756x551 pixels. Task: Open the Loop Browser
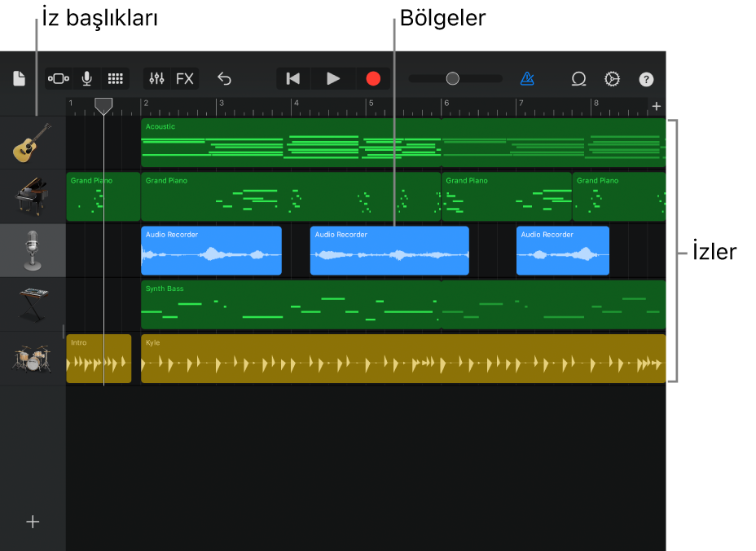[578, 78]
